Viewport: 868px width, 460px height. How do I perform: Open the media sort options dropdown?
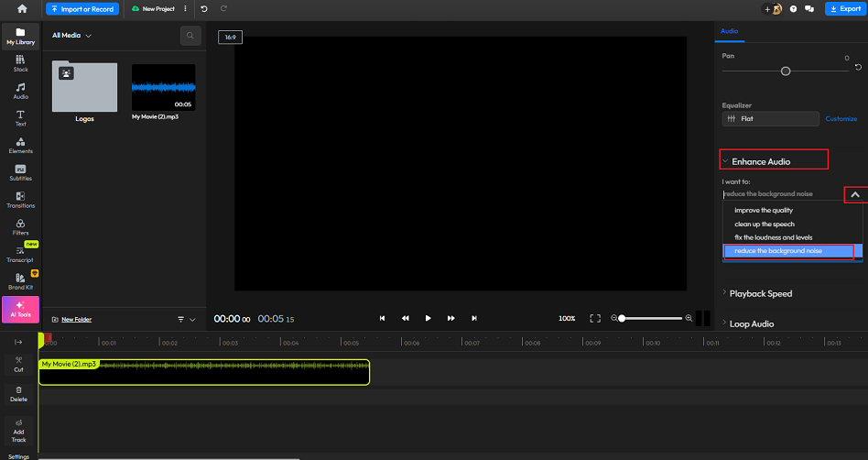(x=187, y=319)
